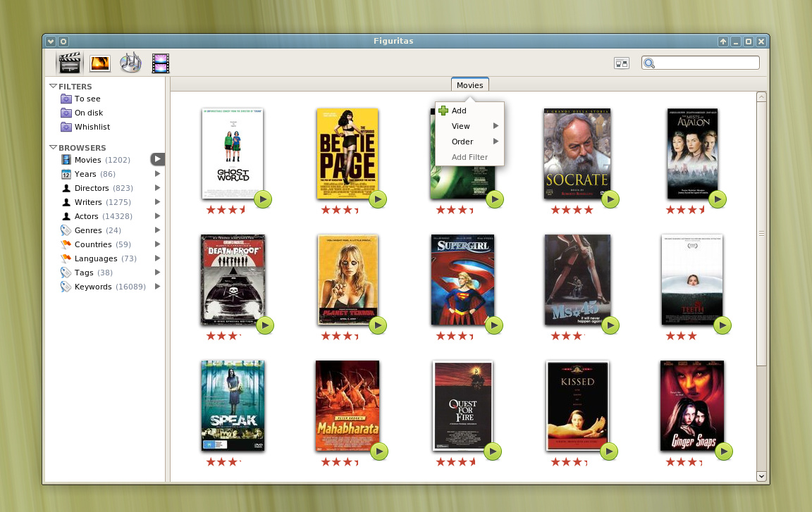Play the Death Proof movie

click(x=264, y=325)
